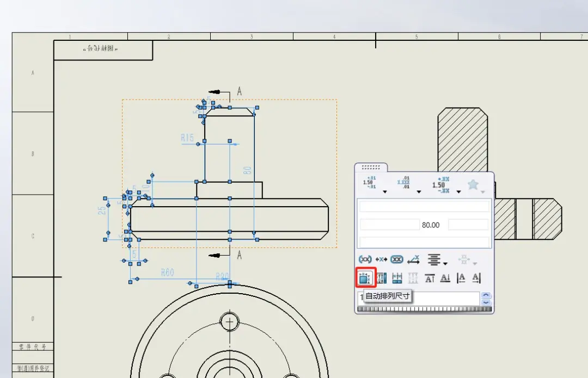The image size is (588, 378).
Task: Decrease spacing scale with the down arrow
Action: click(486, 302)
